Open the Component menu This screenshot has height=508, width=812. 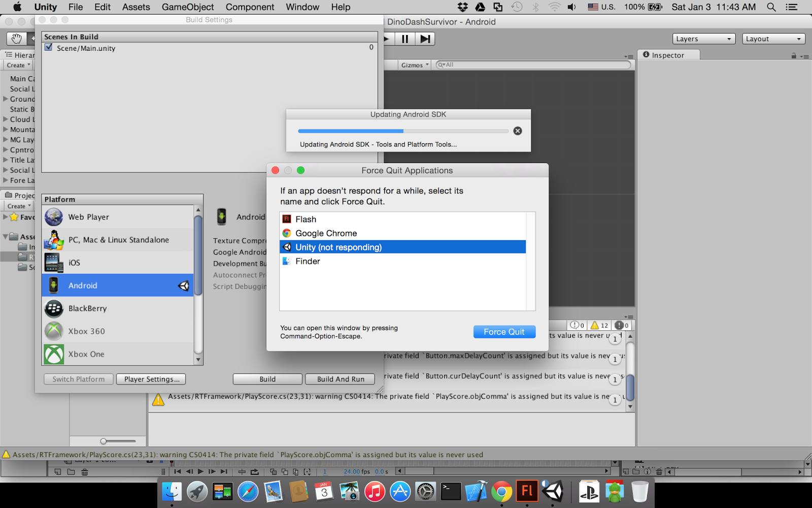click(250, 7)
